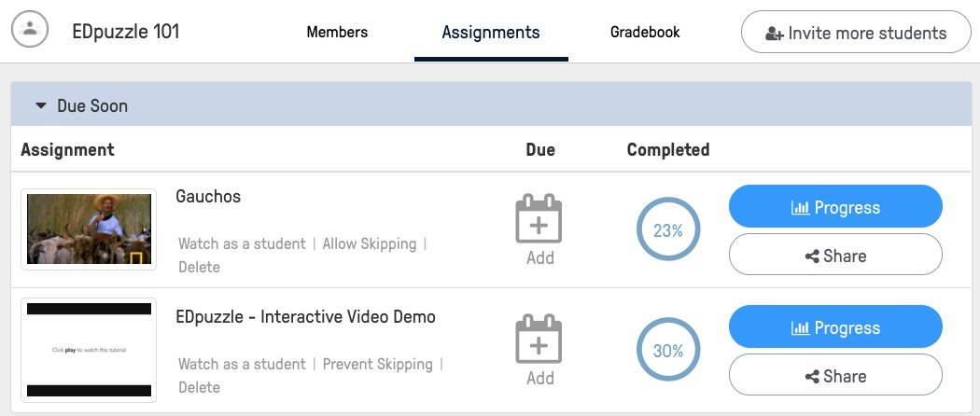Invite more students to the class
The width and height of the screenshot is (980, 416).
[x=856, y=34]
